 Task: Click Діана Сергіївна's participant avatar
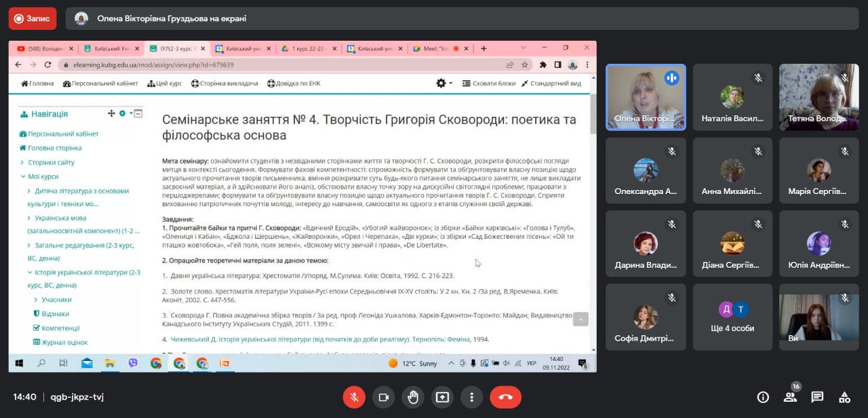click(x=732, y=243)
